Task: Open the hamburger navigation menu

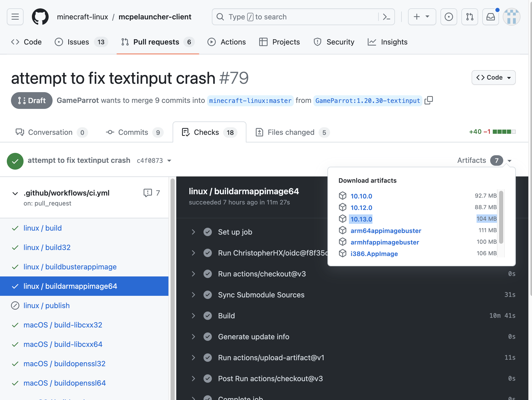Action: (x=15, y=16)
